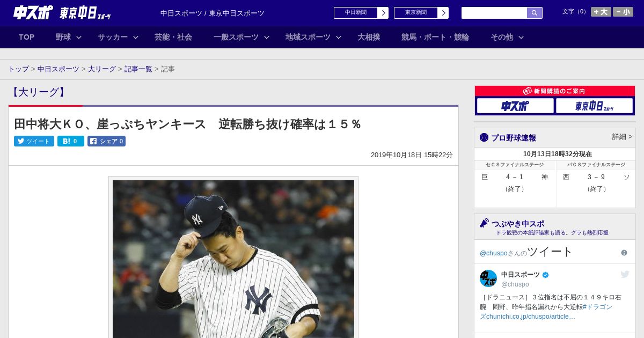The width and height of the screenshot is (644, 338).
Task: Click the 新聞購読のご案内 banner heading
Action: (x=555, y=91)
